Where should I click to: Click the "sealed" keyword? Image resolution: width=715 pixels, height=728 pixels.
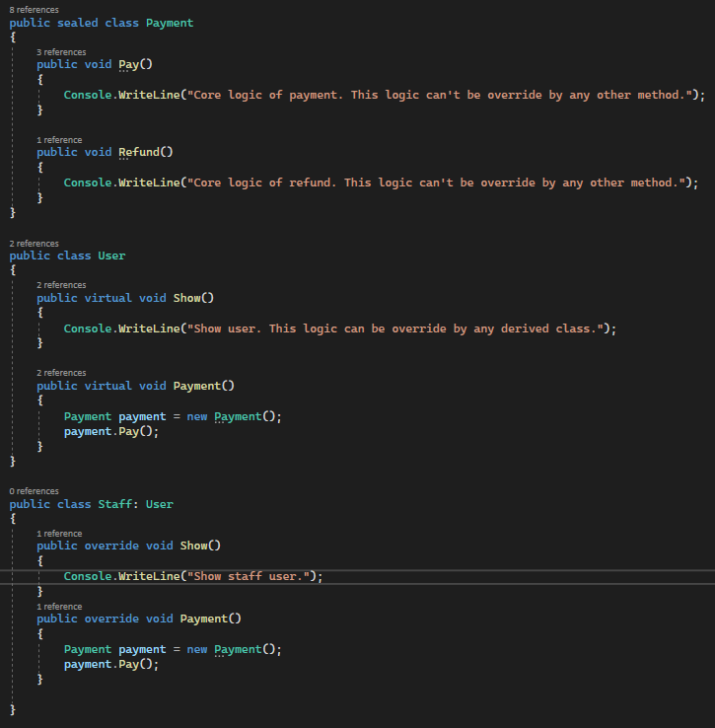[x=78, y=23]
